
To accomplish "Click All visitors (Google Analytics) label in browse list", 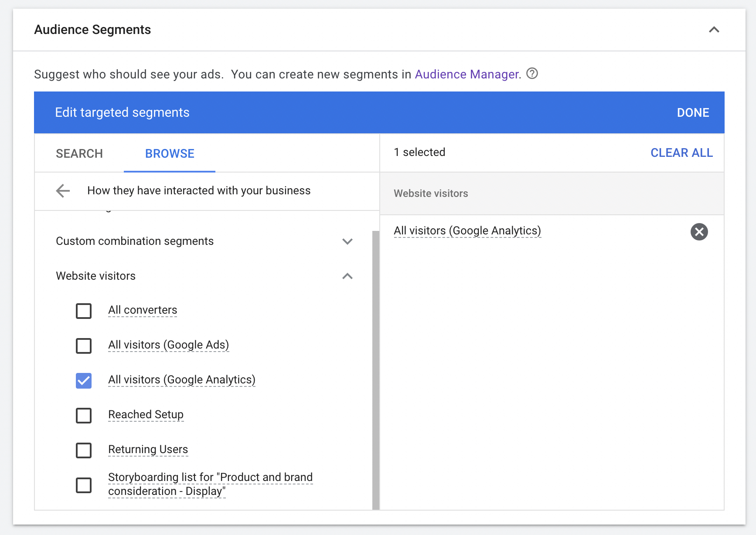I will click(182, 380).
